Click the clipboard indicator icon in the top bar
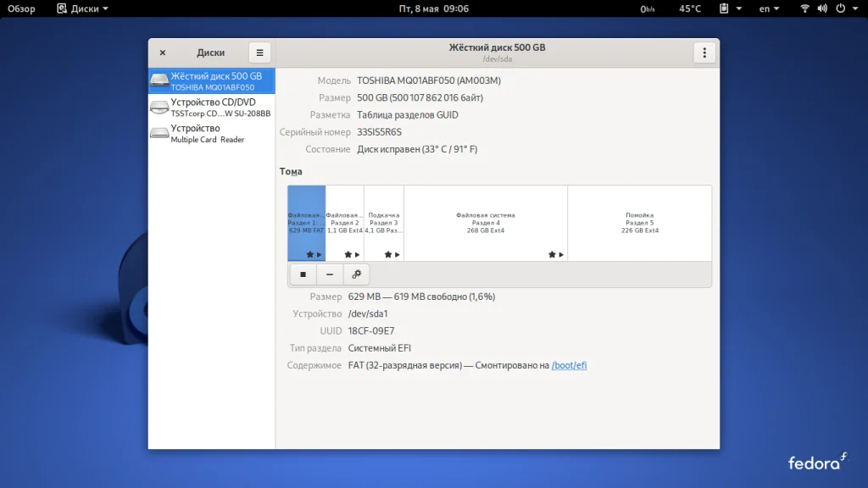This screenshot has width=868, height=488. coord(725,8)
